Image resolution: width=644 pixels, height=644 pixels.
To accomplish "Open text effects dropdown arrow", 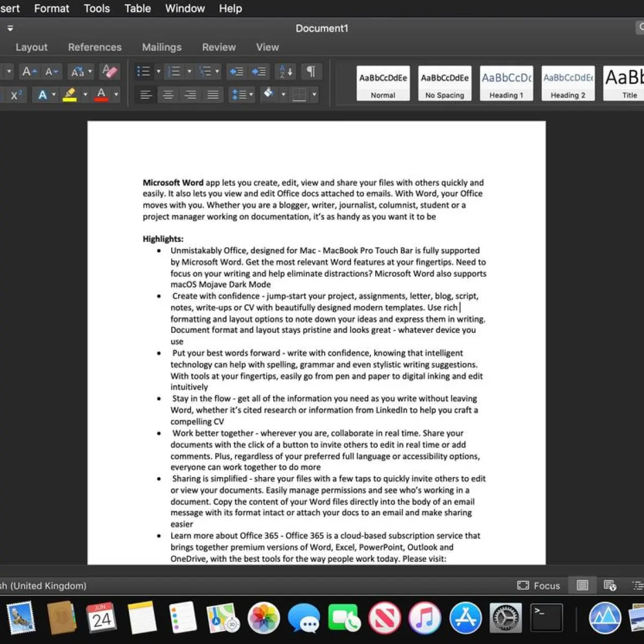I will tap(54, 95).
